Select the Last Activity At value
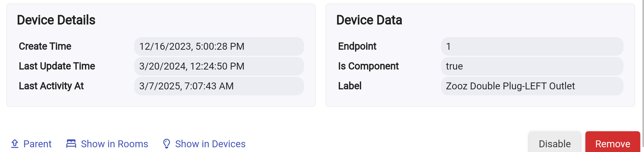The image size is (644, 152). (x=219, y=86)
